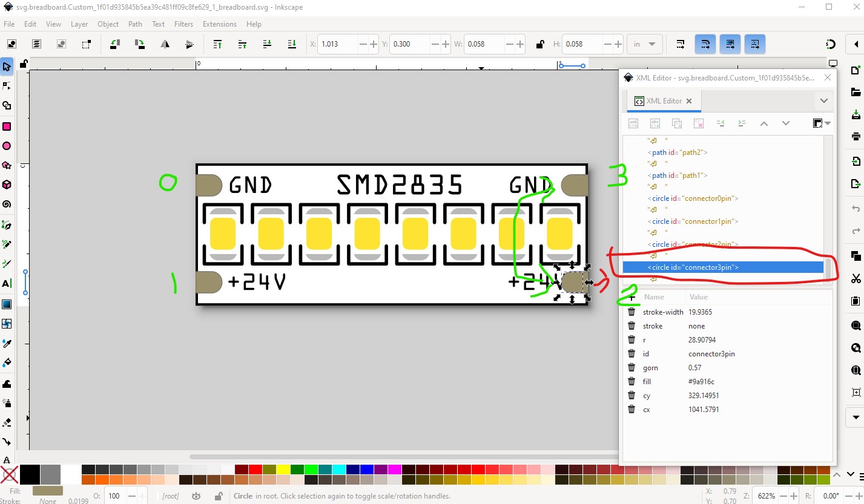864x504 pixels.
Task: Click delete node icon in XML Editor
Action: coord(699,123)
